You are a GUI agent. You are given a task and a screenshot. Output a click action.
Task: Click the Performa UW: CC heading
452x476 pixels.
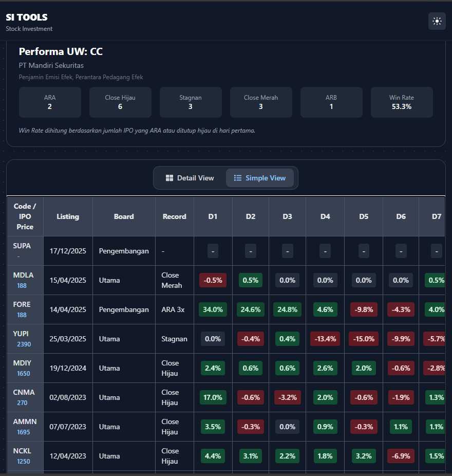coord(61,51)
